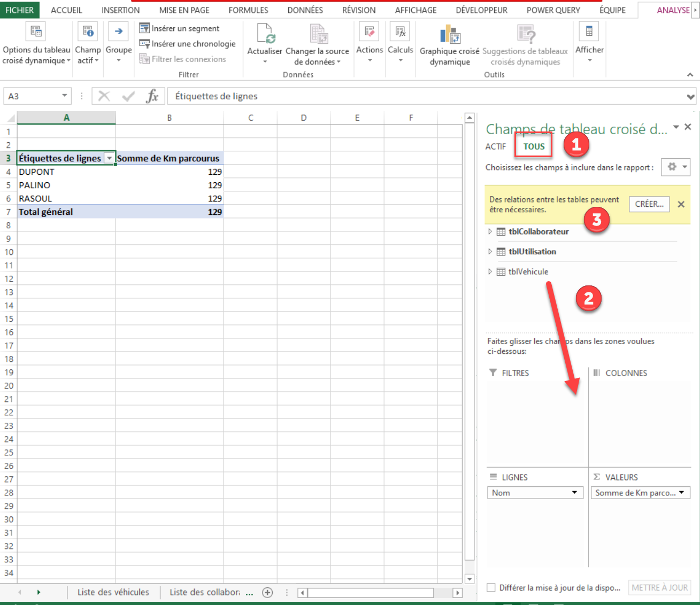Open the Étiquettes de lignes filter dropdown
The height and width of the screenshot is (605, 700).
pyautogui.click(x=109, y=158)
